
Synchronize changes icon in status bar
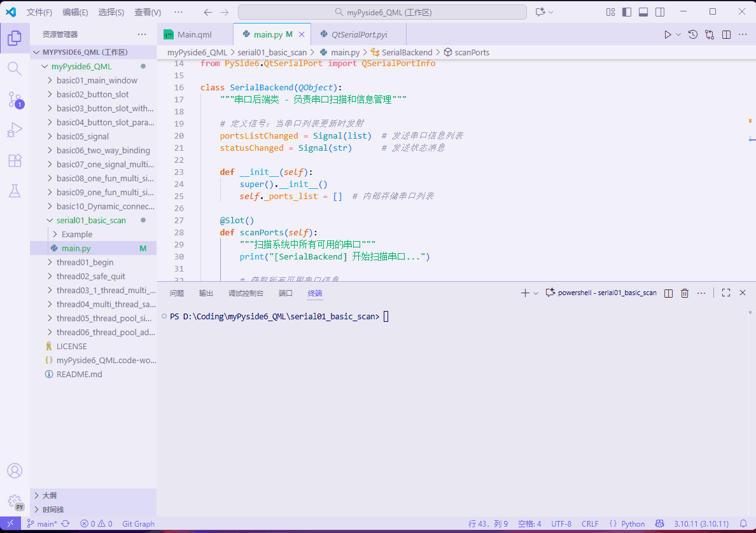pyautogui.click(x=66, y=524)
